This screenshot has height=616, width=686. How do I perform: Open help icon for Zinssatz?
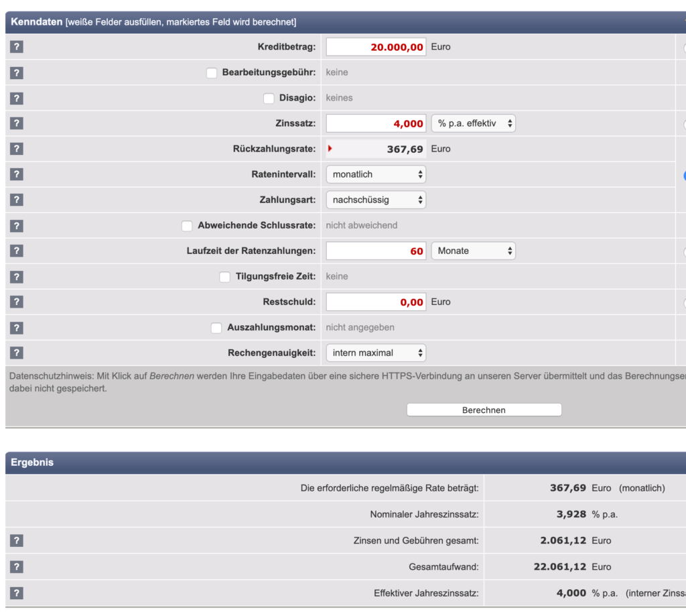coord(17,123)
